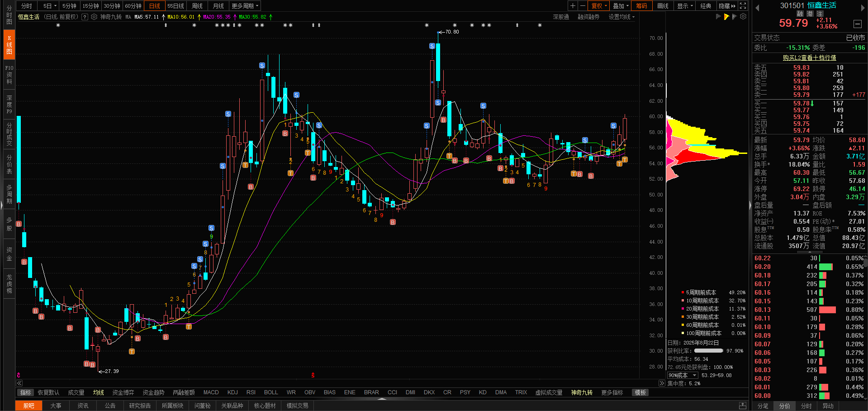The height and width of the screenshot is (411, 868).
Task: Click 获利比率 progress bar
Action: pos(708,351)
